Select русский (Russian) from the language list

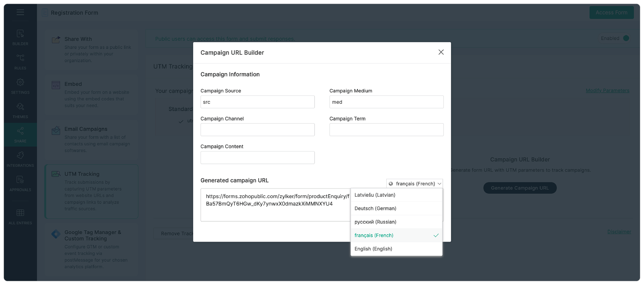(375, 222)
